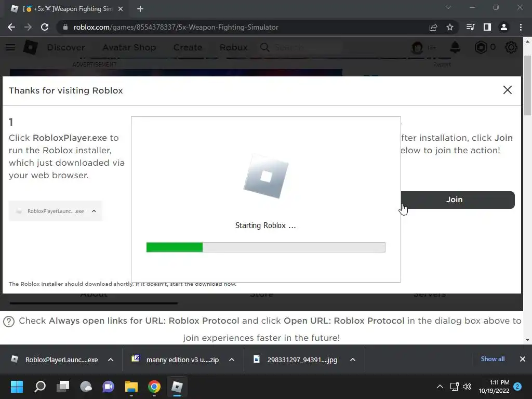Open the Roblox hamburger menu
This screenshot has height=399, width=532.
pyautogui.click(x=10, y=47)
